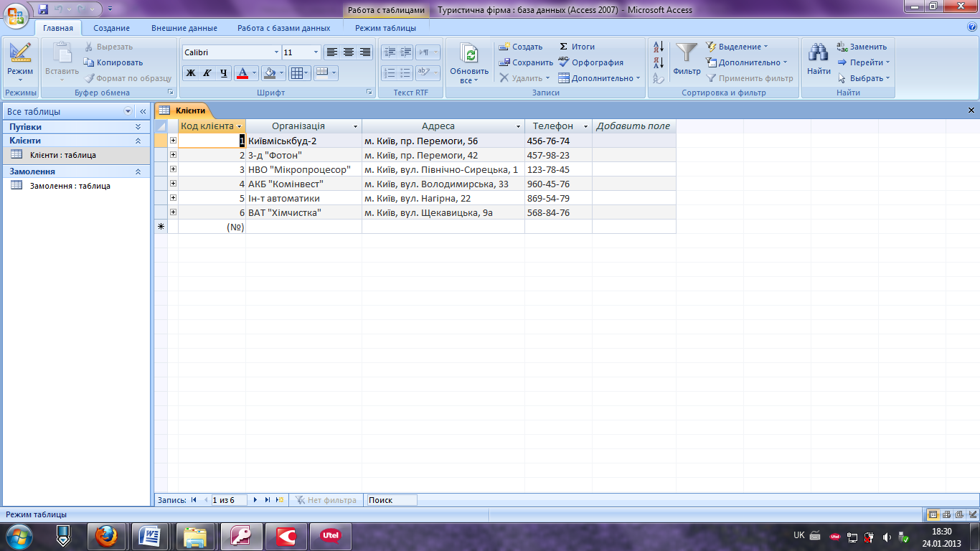
Task: Open Работа с базами данных tab
Action: 283,28
